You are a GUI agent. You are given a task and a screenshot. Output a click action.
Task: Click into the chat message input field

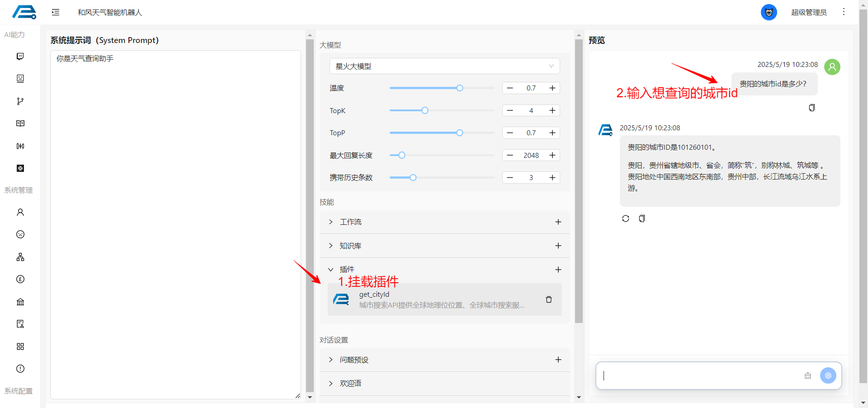tap(701, 375)
